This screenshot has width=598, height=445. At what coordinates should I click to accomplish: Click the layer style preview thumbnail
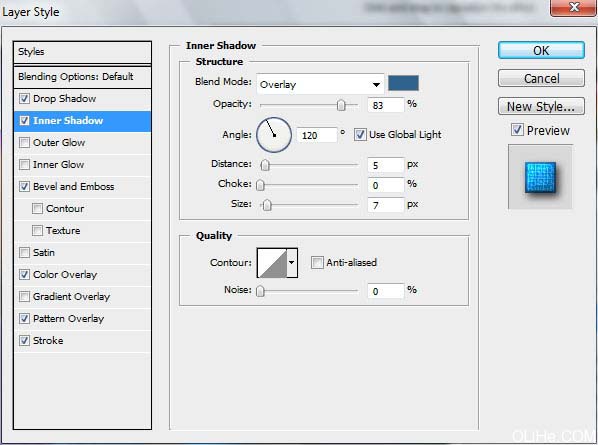pos(540,177)
